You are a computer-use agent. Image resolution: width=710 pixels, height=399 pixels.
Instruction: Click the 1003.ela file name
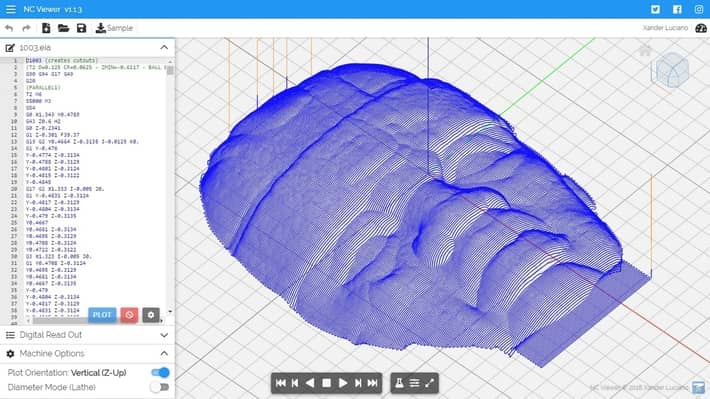pos(35,48)
